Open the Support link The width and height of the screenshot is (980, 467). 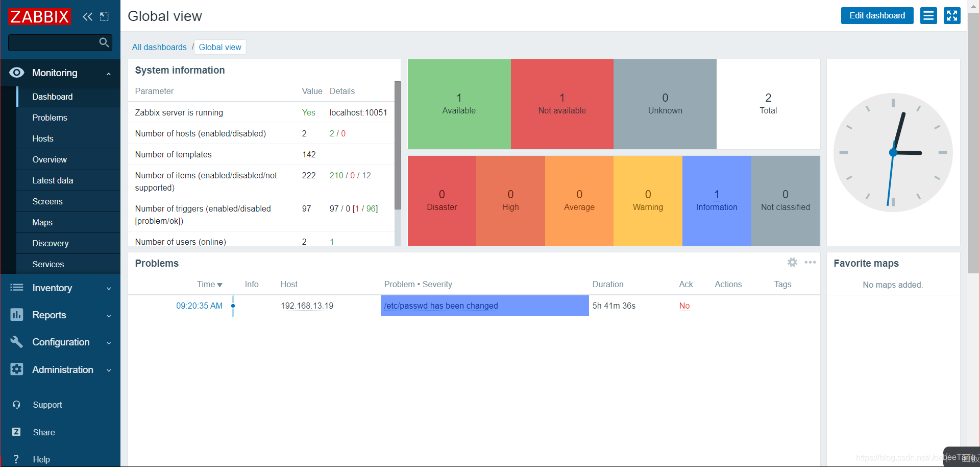(x=47, y=405)
